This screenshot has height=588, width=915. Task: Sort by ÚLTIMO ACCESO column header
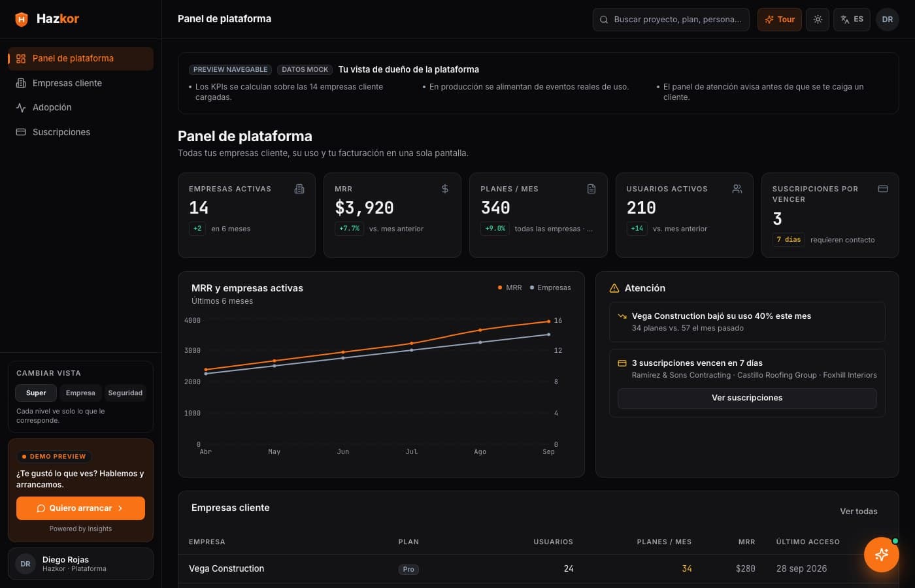808,542
